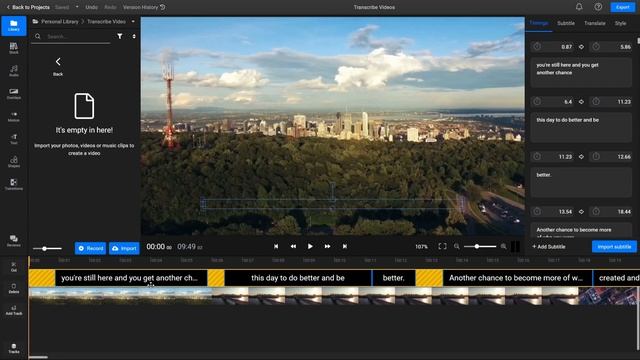
Task: Click the timeline zoom-in magnifier
Action: coord(503,246)
